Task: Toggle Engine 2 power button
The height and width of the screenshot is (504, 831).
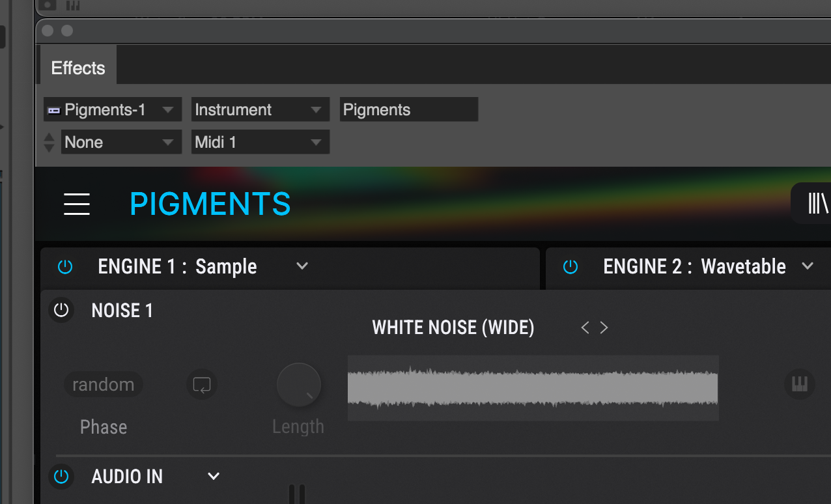Action: (x=570, y=267)
